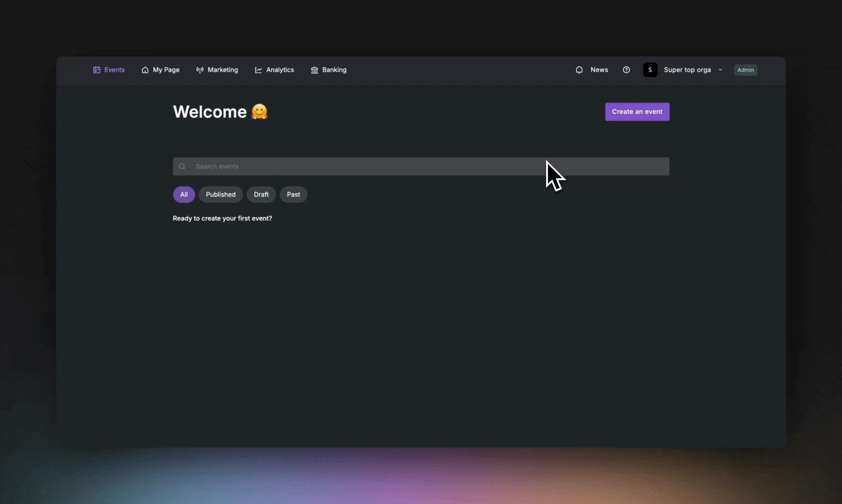Focus the Search events input field
842x504 pixels.
tap(421, 167)
